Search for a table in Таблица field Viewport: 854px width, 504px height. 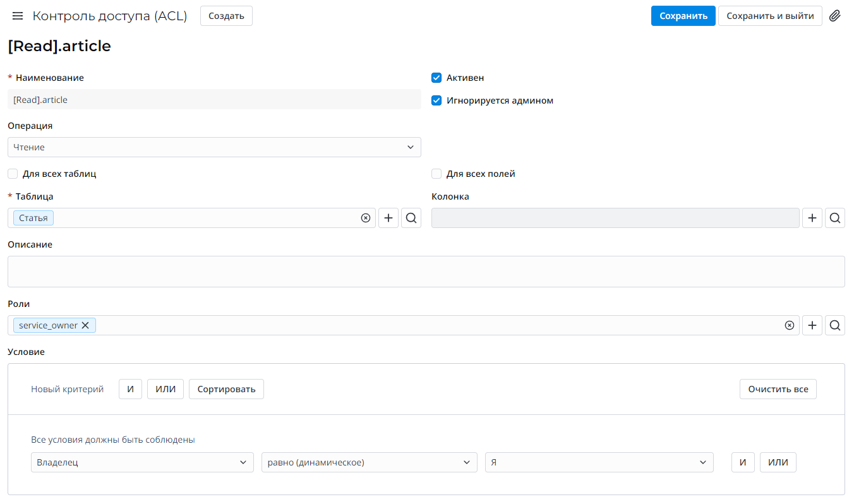pyautogui.click(x=411, y=218)
